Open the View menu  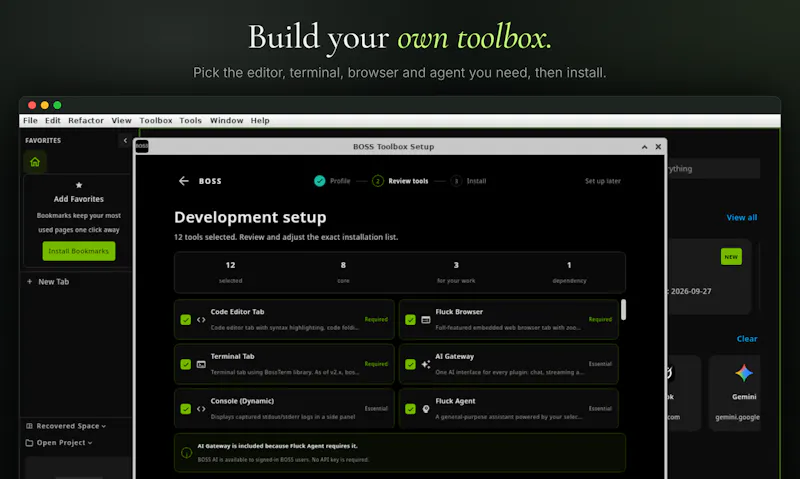[121, 120]
